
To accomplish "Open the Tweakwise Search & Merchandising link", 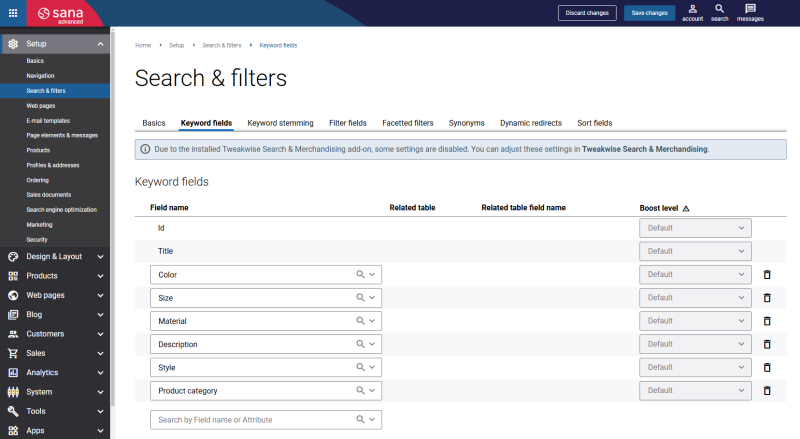I will (645, 149).
